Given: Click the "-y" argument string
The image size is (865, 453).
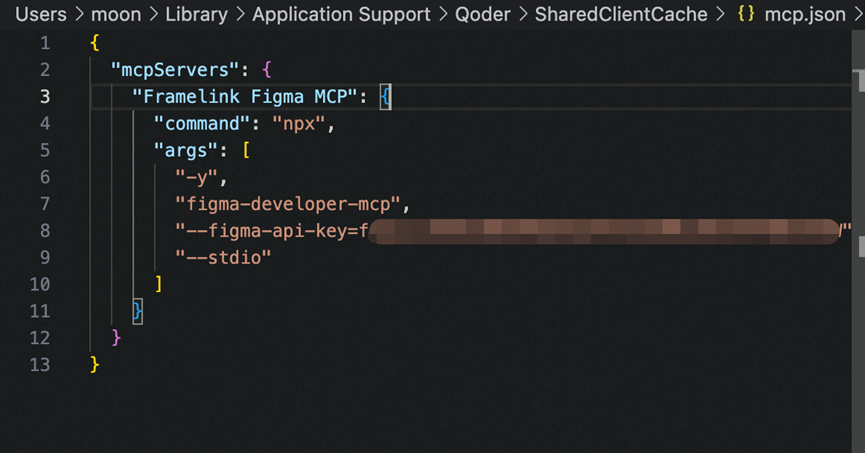Looking at the screenshot, I should (x=196, y=177).
